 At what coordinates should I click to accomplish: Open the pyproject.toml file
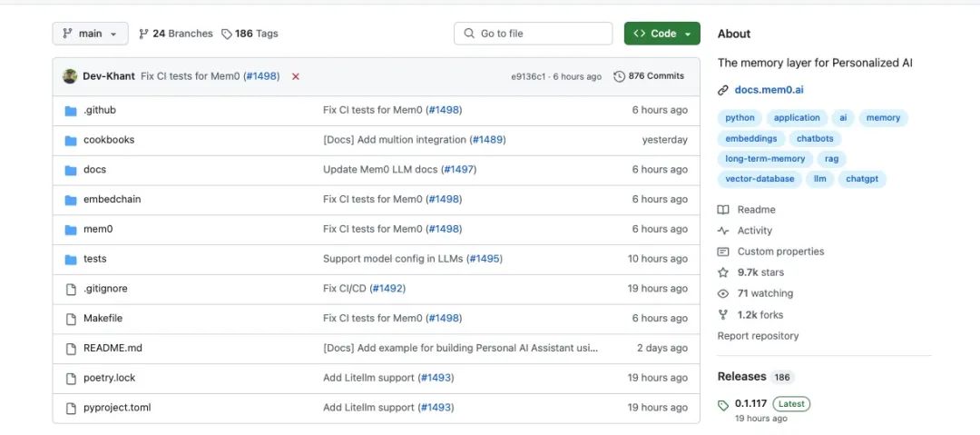(117, 408)
